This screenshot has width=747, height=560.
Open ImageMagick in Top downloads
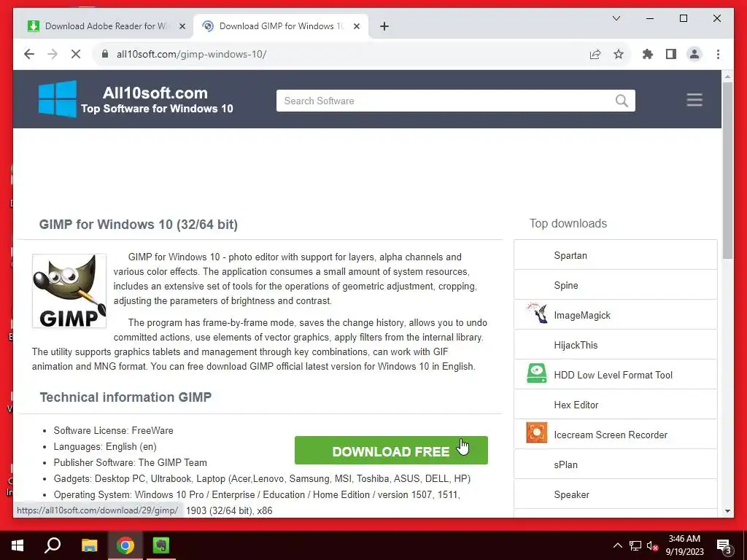[581, 315]
